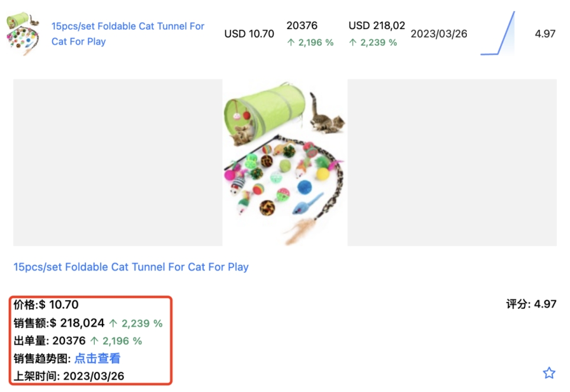This screenshot has width=570, height=392.
Task: Click the right gray image placeholder
Action: (452, 163)
